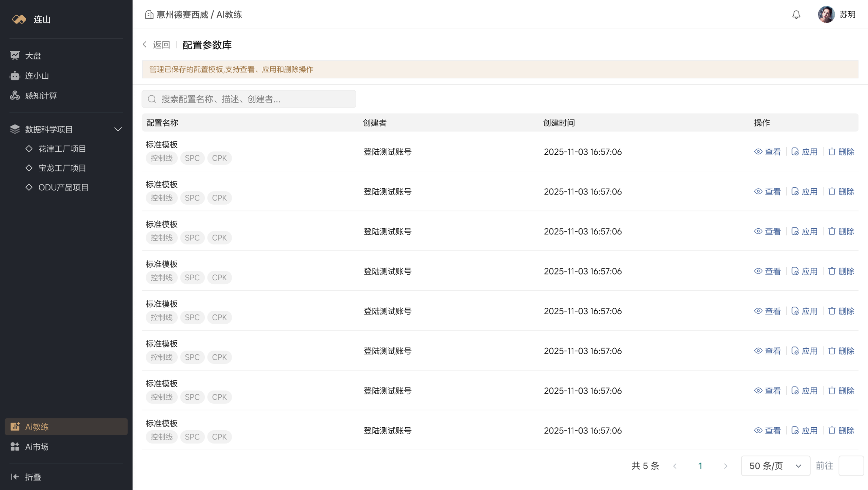Click the 配置名称 column header
Viewport: 868px width, 490px height.
click(x=162, y=123)
